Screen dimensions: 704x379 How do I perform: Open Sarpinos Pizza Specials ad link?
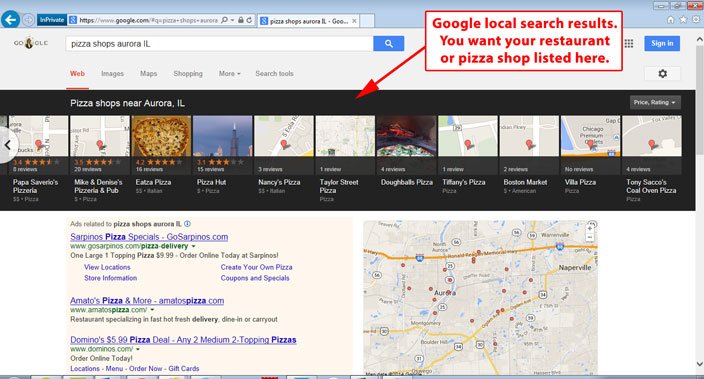(x=149, y=237)
